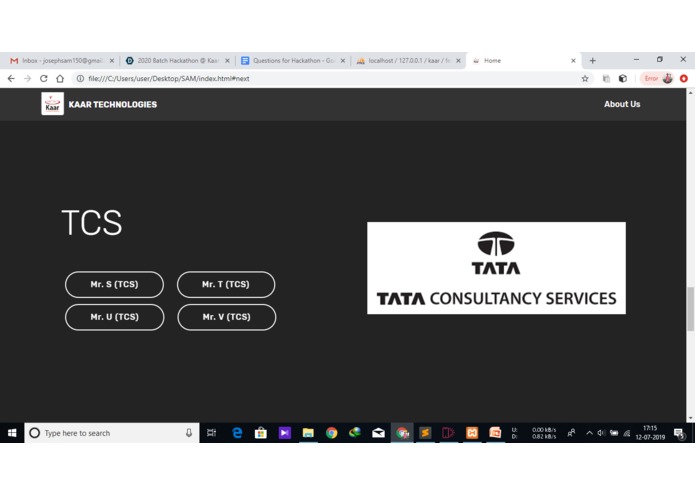Screen dimensions: 695x494
Task: Click the KAAR TECHNOLOGIES brand title
Action: (x=113, y=105)
